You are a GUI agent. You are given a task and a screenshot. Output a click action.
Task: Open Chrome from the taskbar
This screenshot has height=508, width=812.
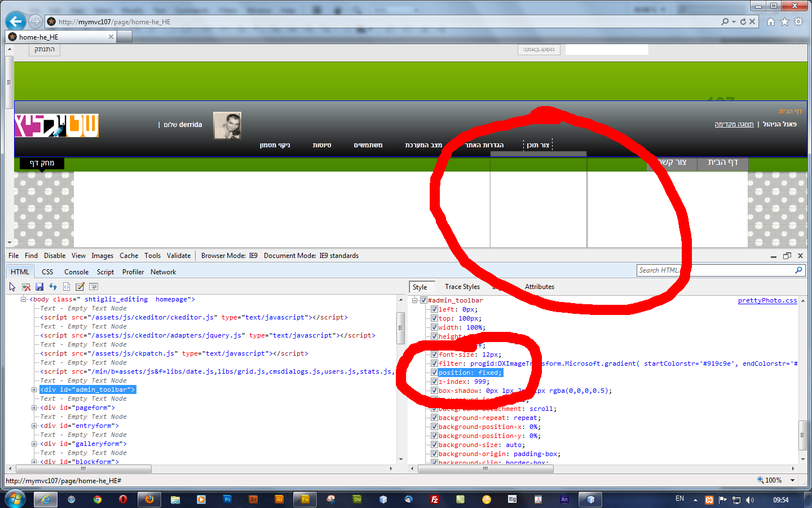[x=98, y=500]
